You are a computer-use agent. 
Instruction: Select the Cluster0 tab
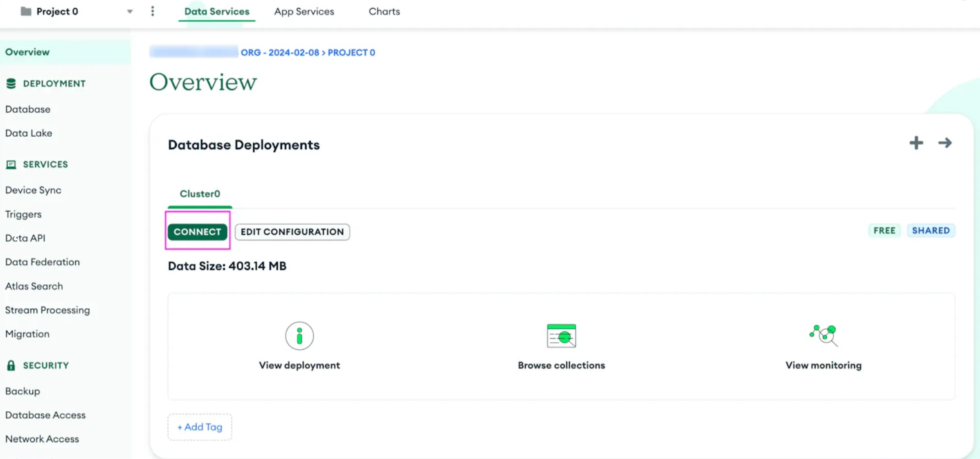point(199,194)
